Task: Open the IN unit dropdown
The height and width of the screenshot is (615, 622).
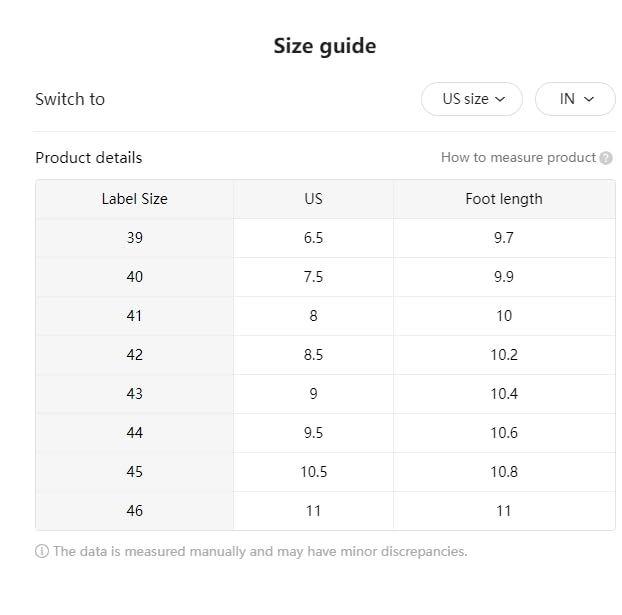Action: click(x=575, y=99)
